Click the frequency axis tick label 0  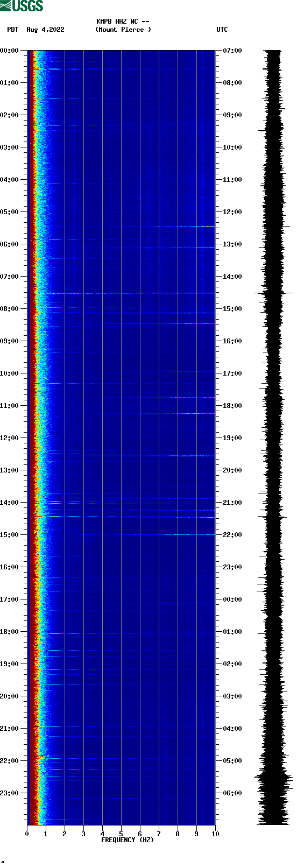(x=27, y=834)
